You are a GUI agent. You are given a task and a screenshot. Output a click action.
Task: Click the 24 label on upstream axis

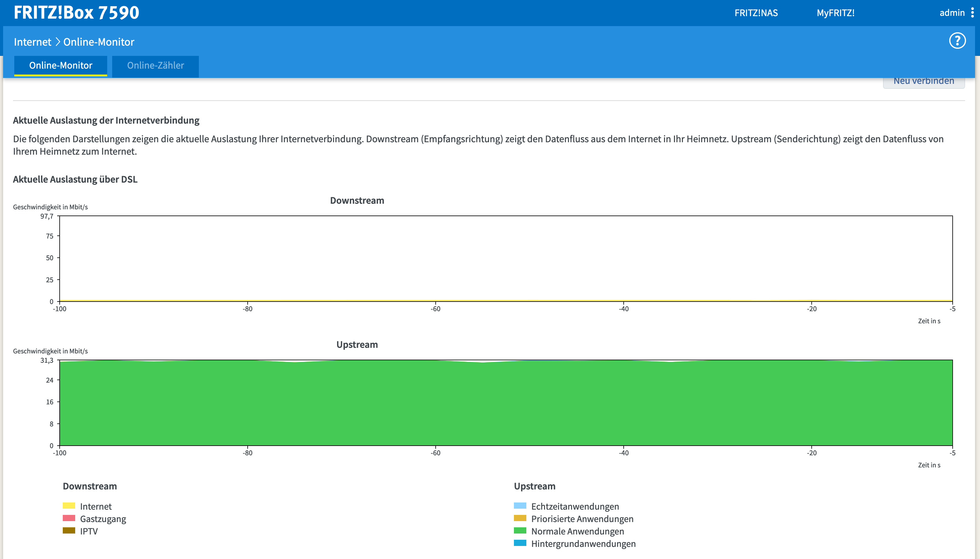49,380
